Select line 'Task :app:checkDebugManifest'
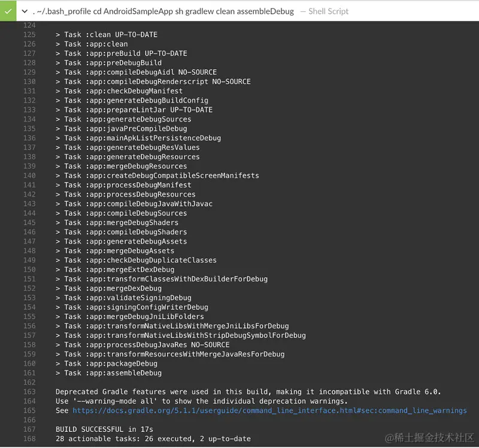Screen dimensions: 479x448 point(119,91)
